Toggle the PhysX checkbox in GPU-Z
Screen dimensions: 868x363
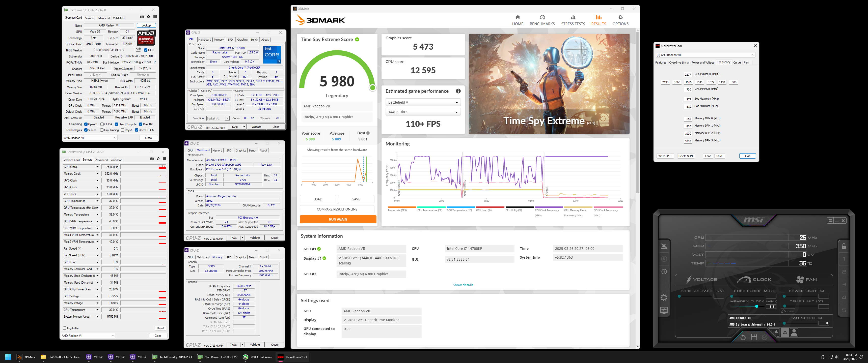tap(122, 130)
